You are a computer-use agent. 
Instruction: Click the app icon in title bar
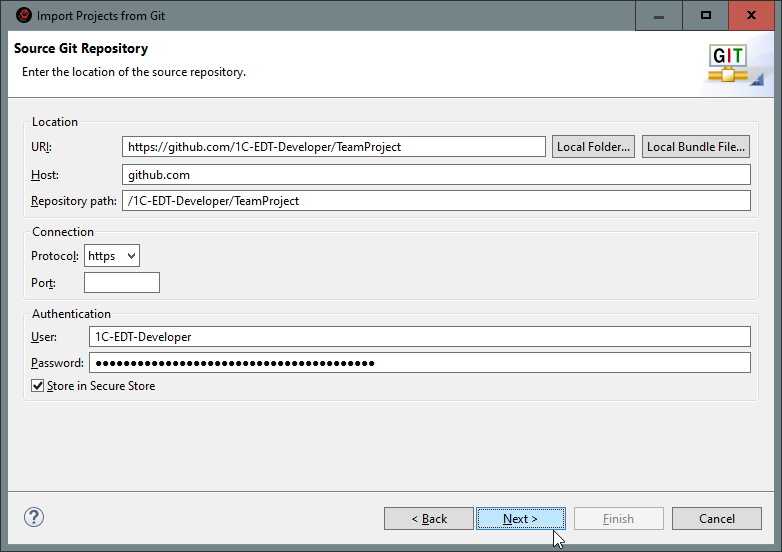coord(24,15)
